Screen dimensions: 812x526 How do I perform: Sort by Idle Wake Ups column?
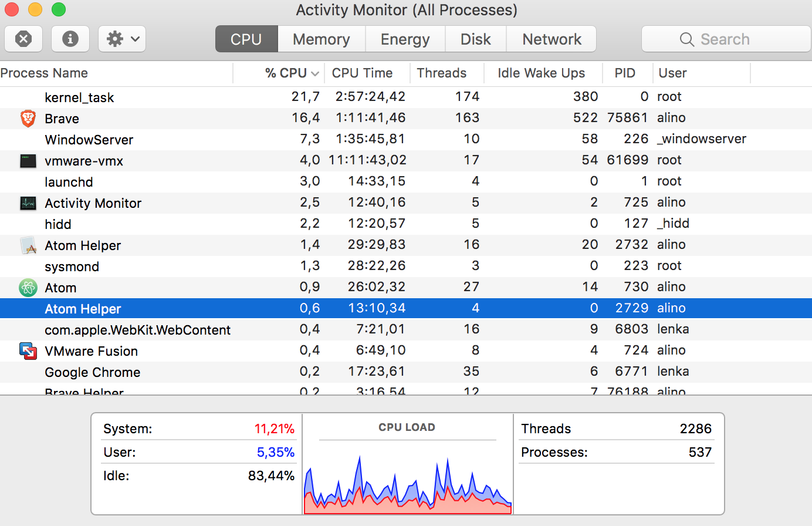543,73
